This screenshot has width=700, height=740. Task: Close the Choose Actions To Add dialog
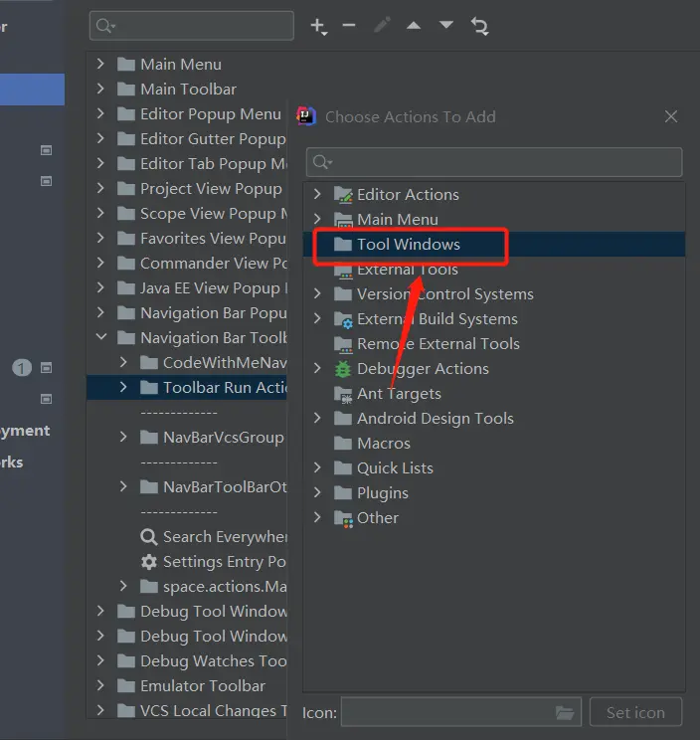[x=671, y=117]
